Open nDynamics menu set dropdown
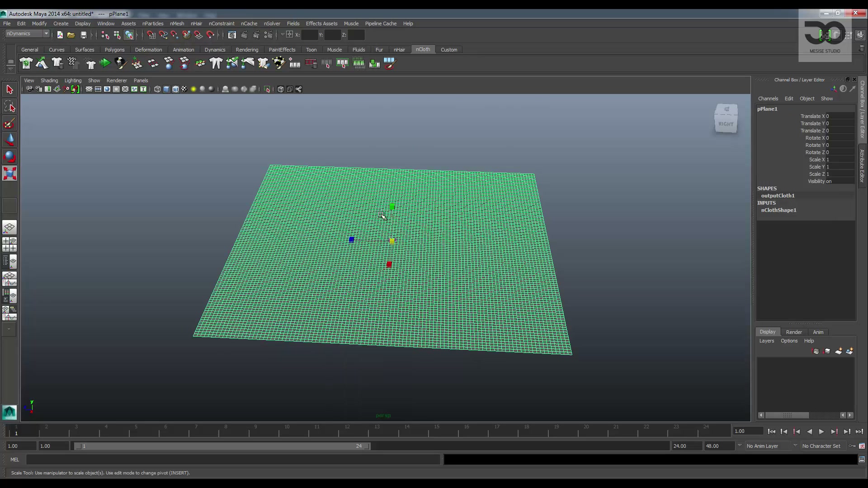 [27, 33]
